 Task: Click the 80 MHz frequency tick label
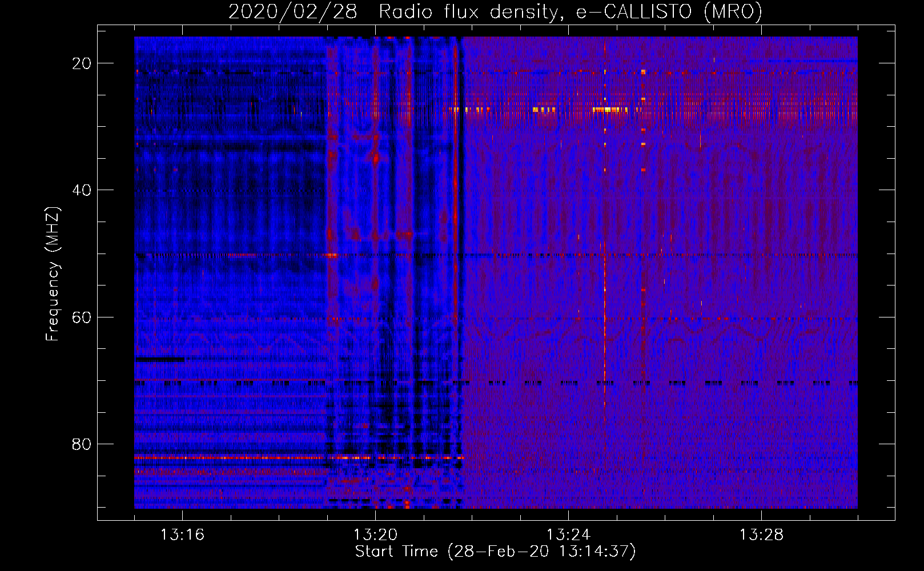tap(82, 444)
